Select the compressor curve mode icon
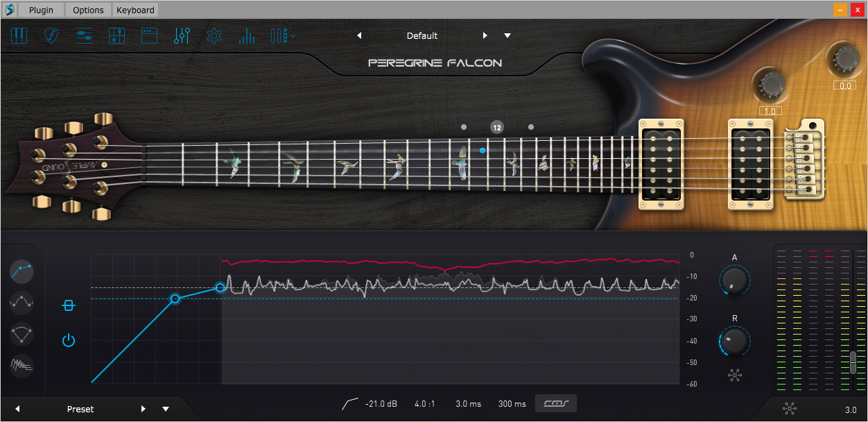 click(22, 270)
